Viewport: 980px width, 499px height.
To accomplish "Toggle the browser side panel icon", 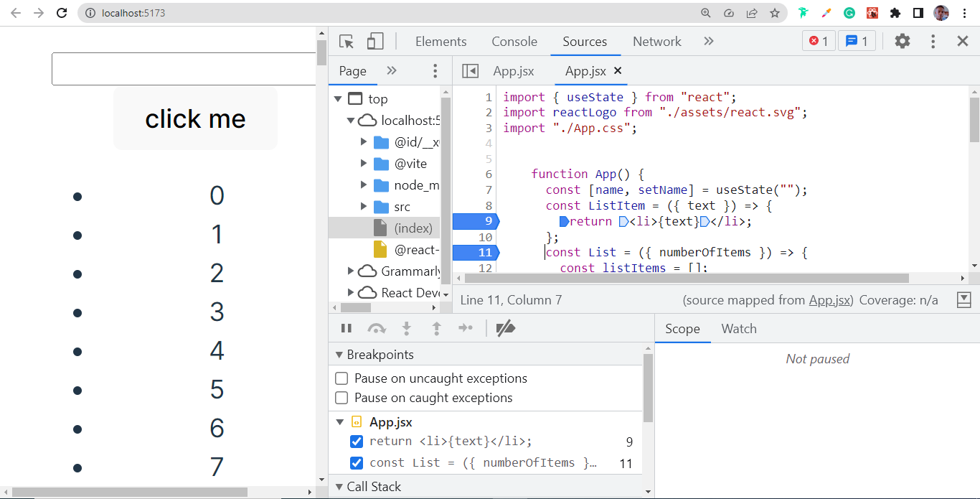I will coord(918,13).
